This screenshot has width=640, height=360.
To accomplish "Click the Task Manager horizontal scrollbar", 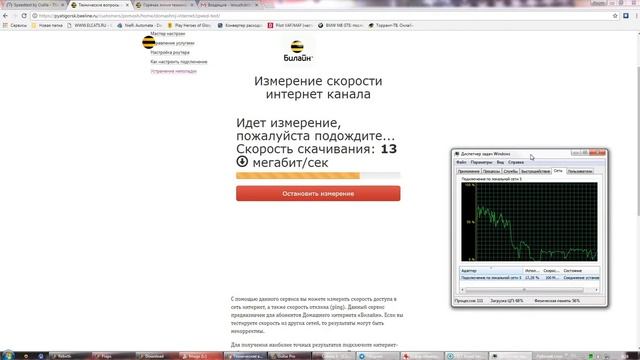I will [x=529, y=290].
